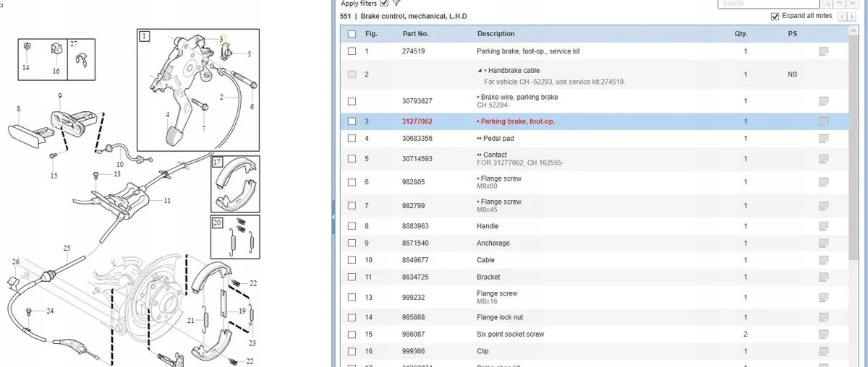The width and height of the screenshot is (868, 367).
Task: Click callout number 11 in the diagram
Action: pos(167,200)
